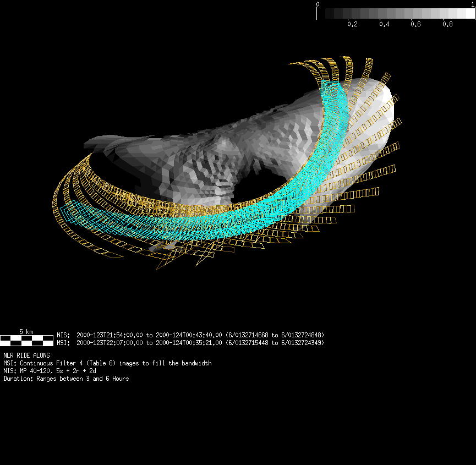The height and width of the screenshot is (465, 476).
Task: Click the 0.2 tick label on the color bar
Action: (352, 24)
